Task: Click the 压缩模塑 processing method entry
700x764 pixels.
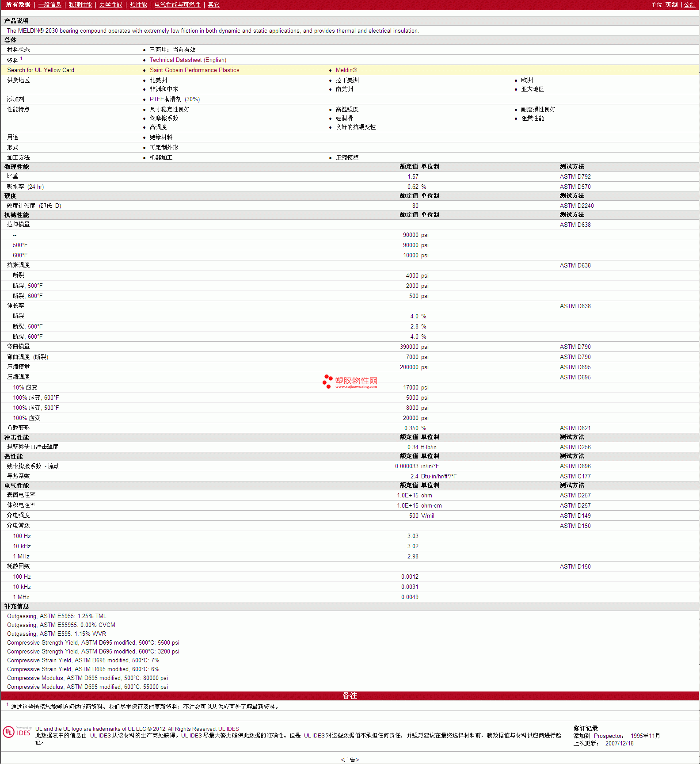Action: 347,157
